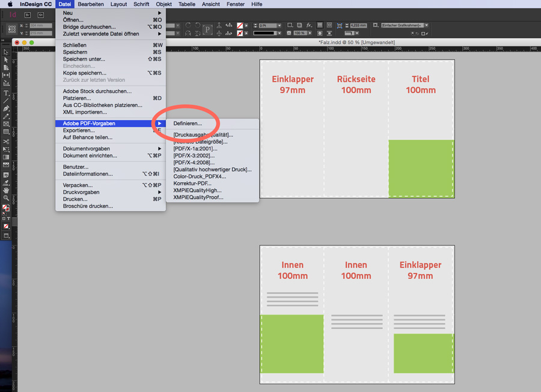The width and height of the screenshot is (541, 392).
Task: Select the Page tool
Action: click(6, 67)
